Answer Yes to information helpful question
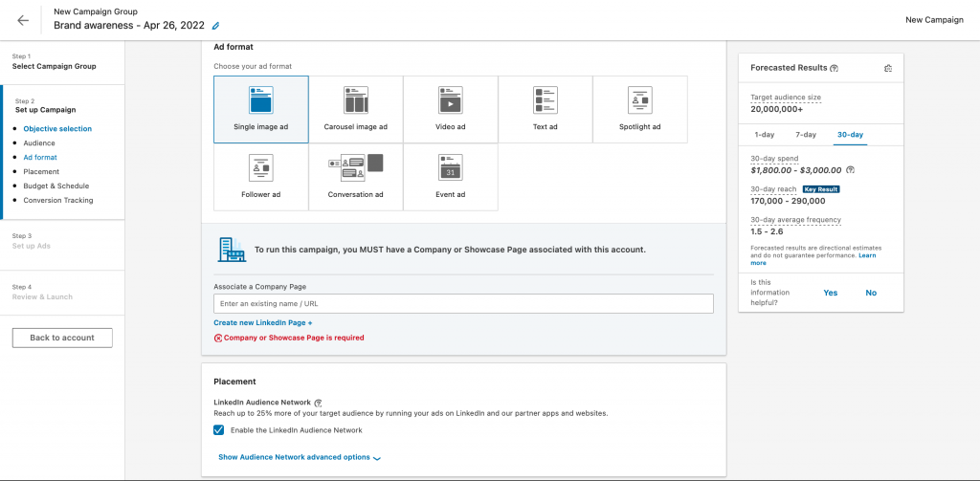Viewport: 980px width, 481px height. pyautogui.click(x=831, y=293)
